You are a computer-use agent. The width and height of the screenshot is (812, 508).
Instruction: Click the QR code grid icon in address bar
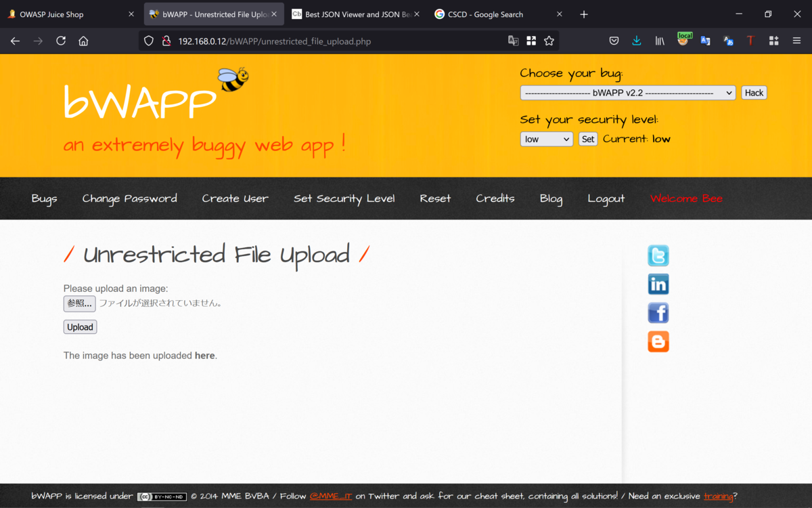531,41
